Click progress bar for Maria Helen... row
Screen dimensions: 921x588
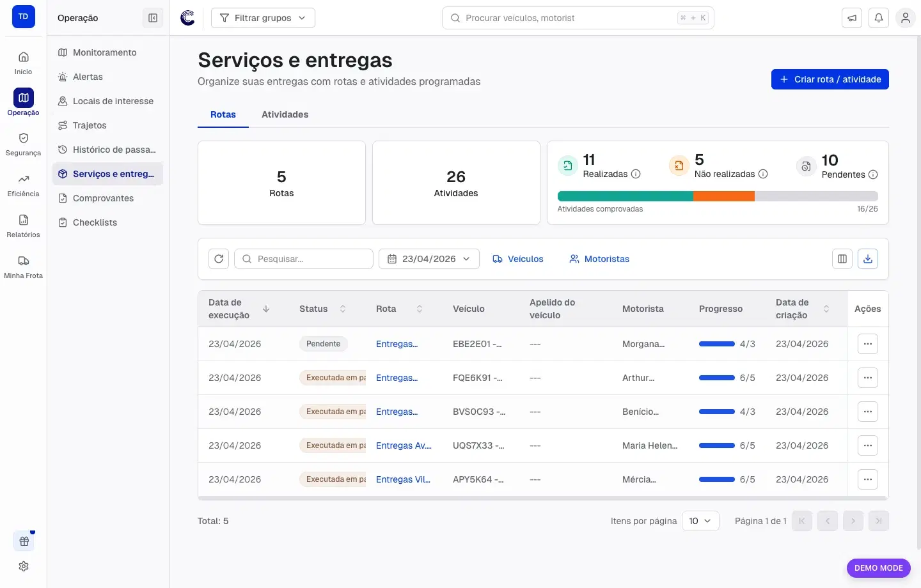point(717,445)
